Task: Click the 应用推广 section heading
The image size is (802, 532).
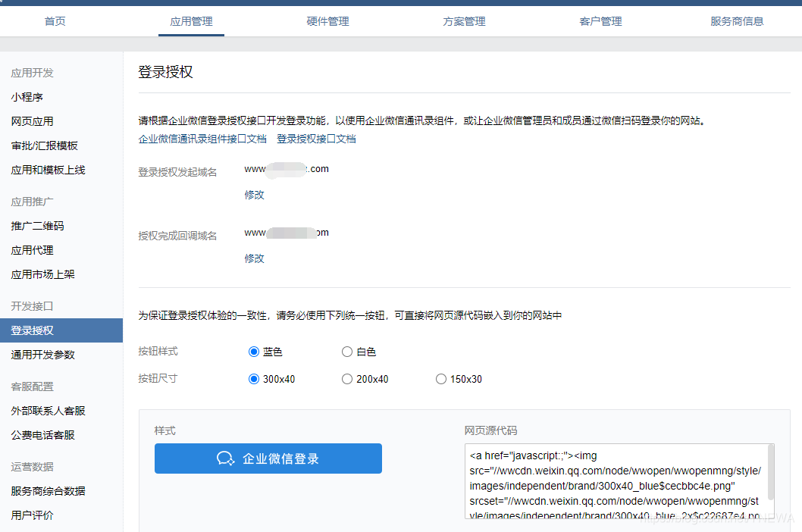Action: 33,202
